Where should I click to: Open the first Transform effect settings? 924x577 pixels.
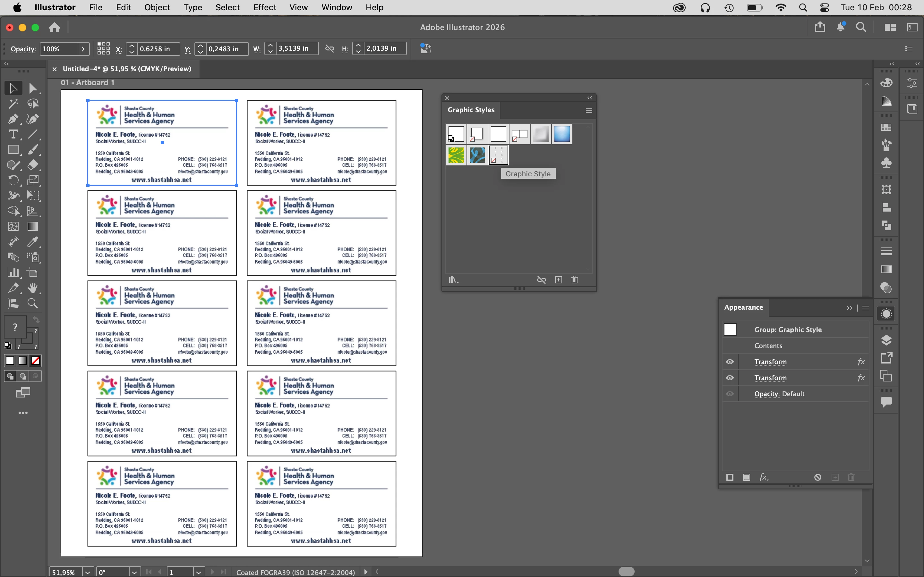click(770, 362)
